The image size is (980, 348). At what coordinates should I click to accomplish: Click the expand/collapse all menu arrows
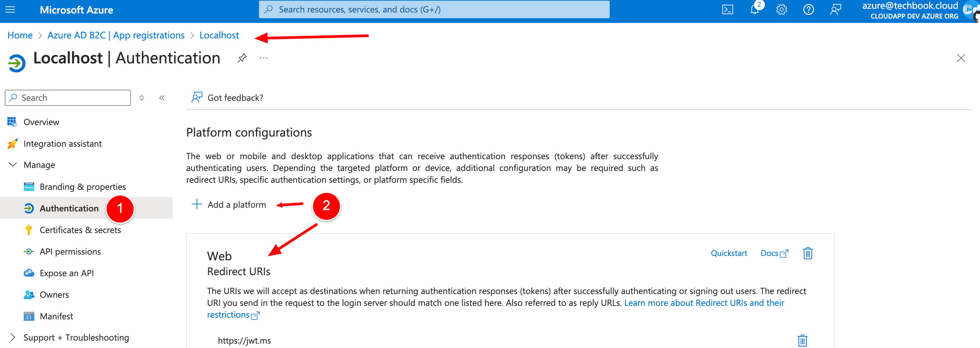click(142, 98)
